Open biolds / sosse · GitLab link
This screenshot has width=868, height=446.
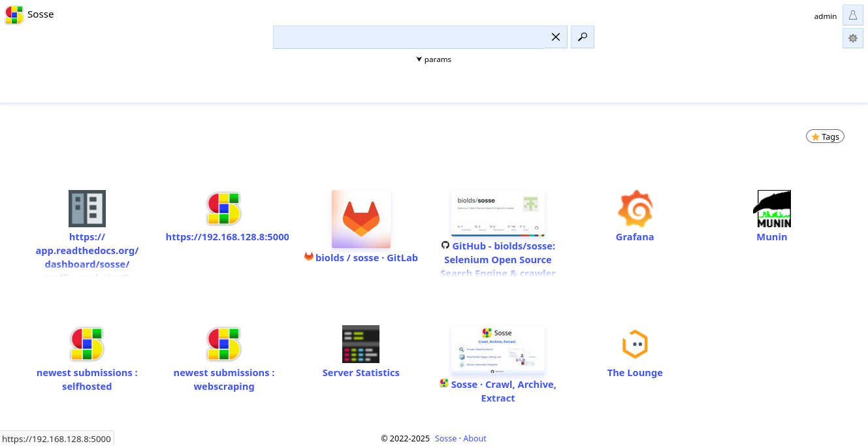(366, 258)
